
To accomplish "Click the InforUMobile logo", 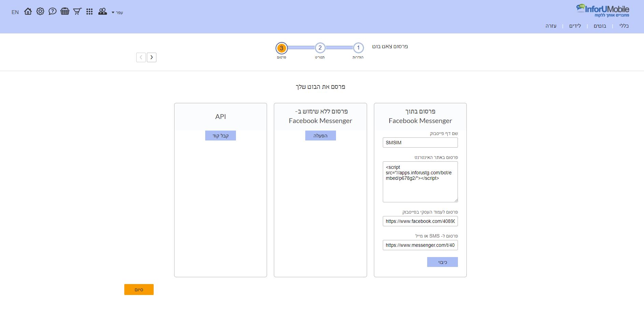I will click(603, 10).
